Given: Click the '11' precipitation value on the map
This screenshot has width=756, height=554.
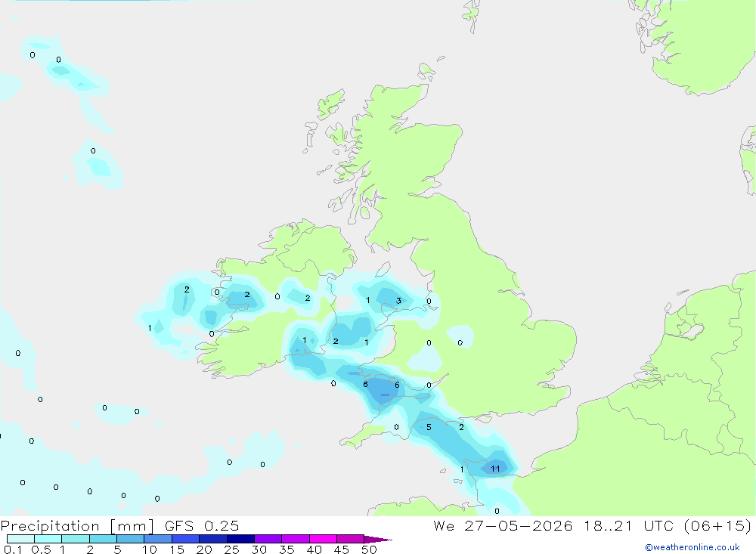Looking at the screenshot, I should [495, 469].
